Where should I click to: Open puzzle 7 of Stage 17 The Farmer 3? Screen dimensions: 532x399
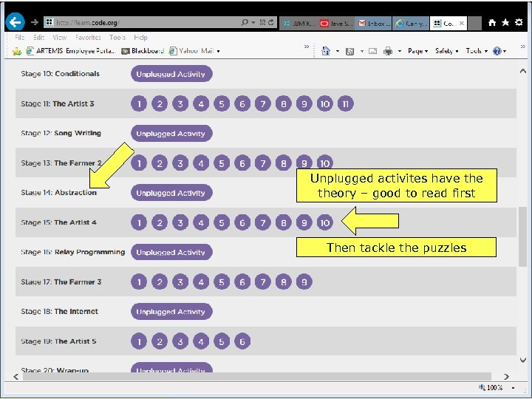click(x=262, y=282)
